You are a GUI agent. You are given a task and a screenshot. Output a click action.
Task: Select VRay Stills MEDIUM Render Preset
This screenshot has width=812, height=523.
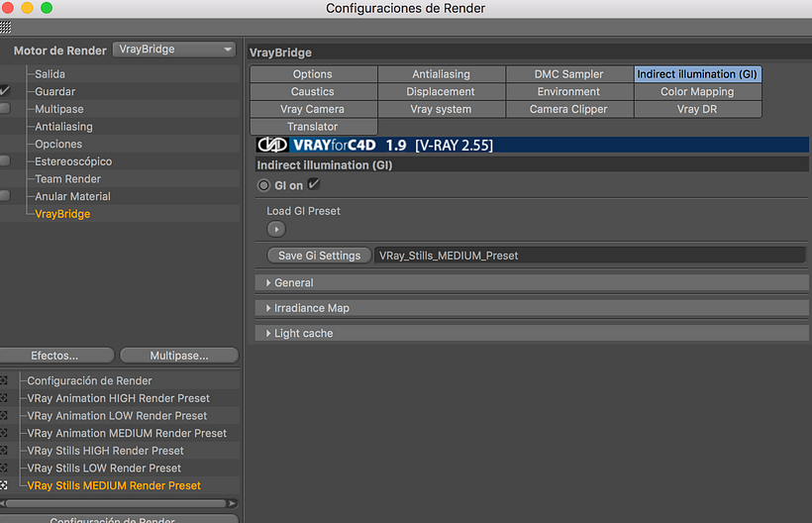pyautogui.click(x=114, y=485)
